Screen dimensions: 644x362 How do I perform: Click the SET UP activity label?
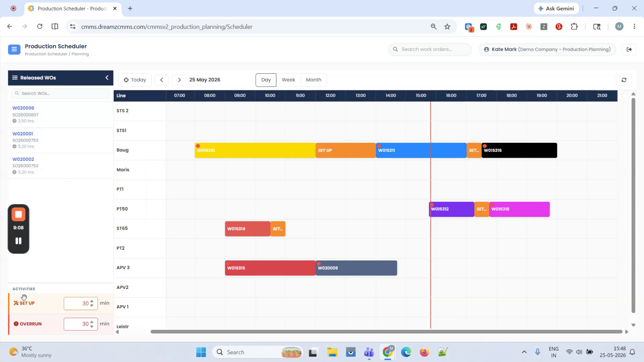click(24, 303)
